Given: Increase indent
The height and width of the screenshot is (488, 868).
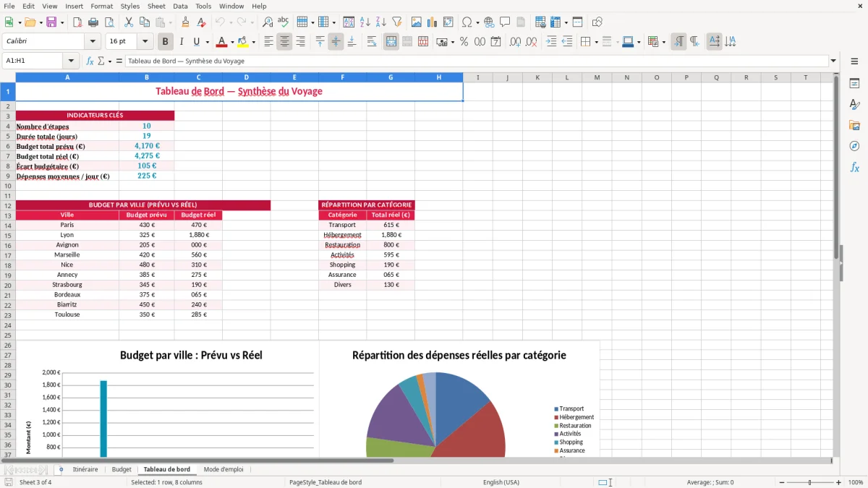Looking at the screenshot, I should pyautogui.click(x=551, y=42).
